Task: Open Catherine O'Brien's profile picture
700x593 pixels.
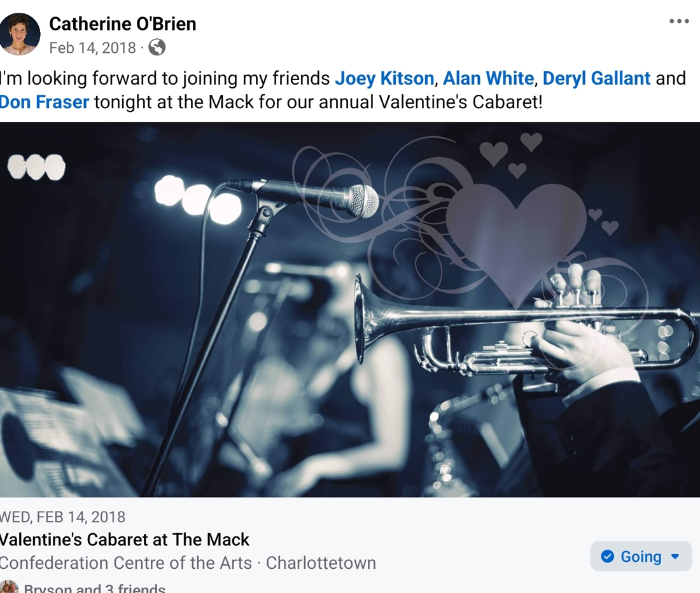Action: [20, 34]
